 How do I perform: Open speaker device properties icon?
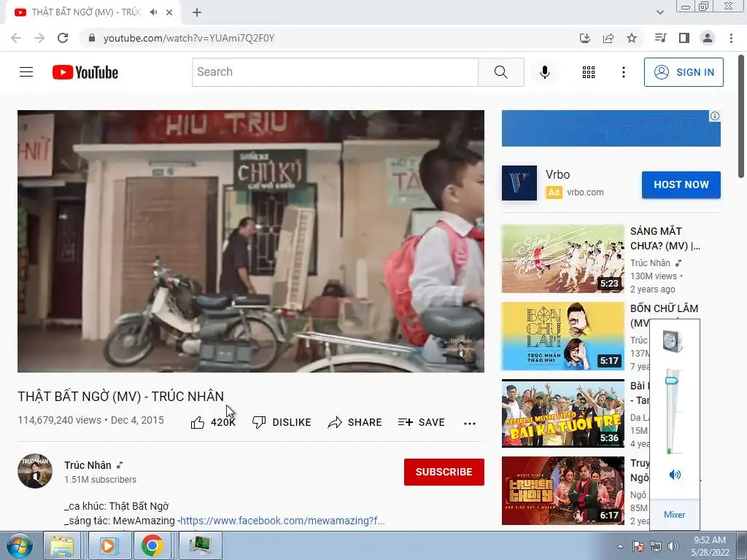click(673, 341)
